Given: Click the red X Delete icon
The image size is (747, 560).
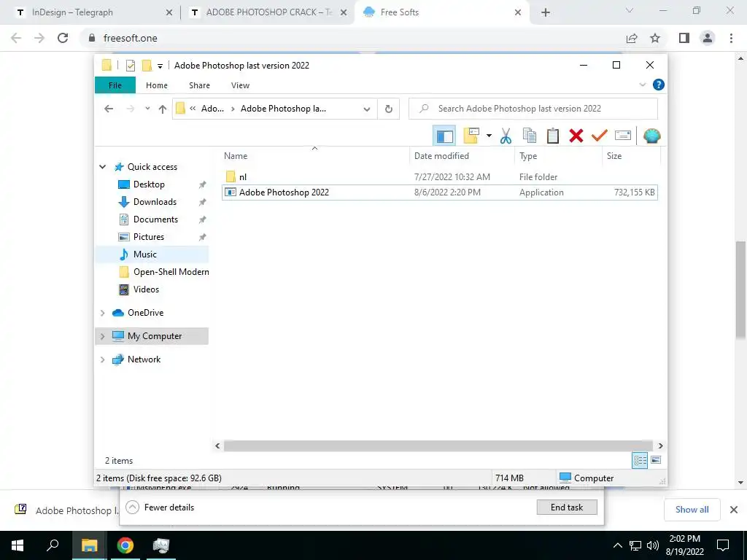Looking at the screenshot, I should pos(576,136).
